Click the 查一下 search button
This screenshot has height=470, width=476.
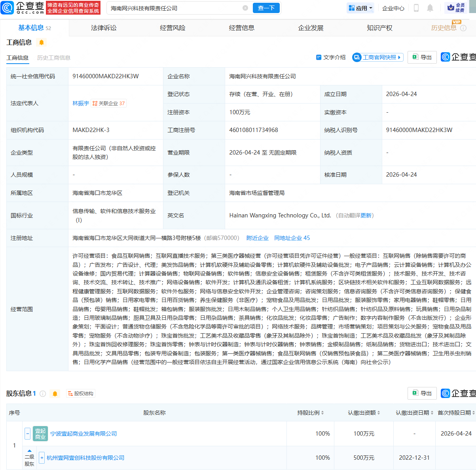266,8
